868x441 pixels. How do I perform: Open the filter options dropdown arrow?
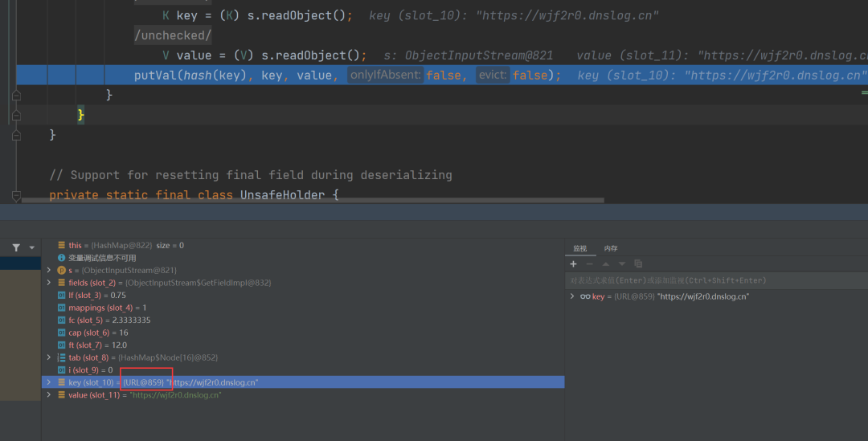(31, 248)
